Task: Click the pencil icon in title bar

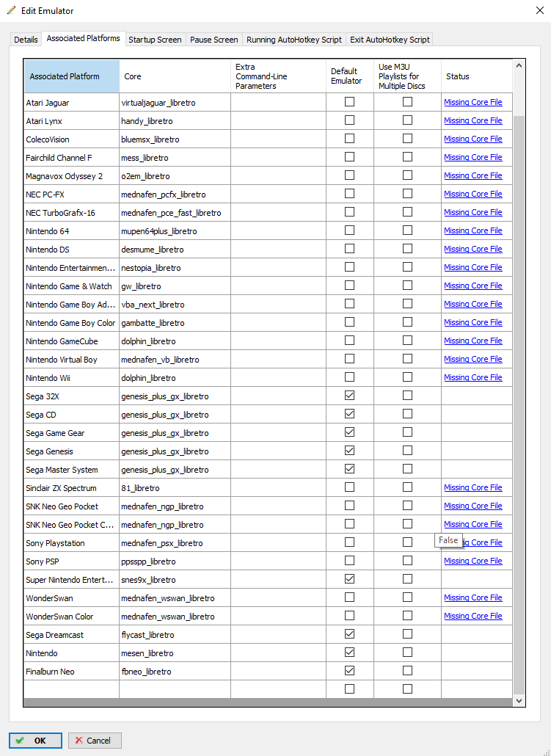Action: pos(11,11)
